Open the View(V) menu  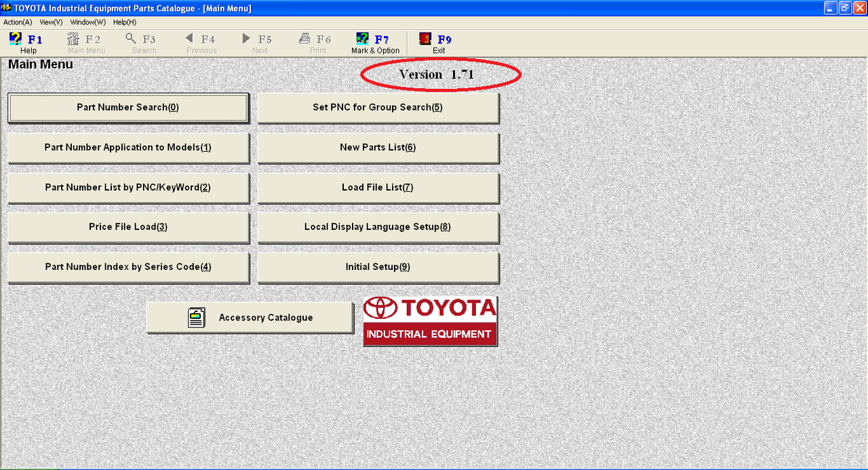51,22
